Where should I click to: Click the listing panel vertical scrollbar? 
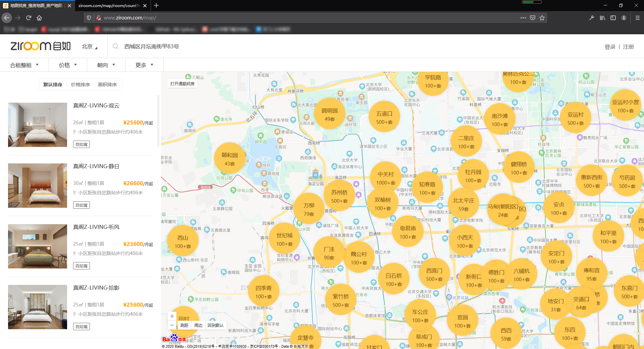coord(158,121)
